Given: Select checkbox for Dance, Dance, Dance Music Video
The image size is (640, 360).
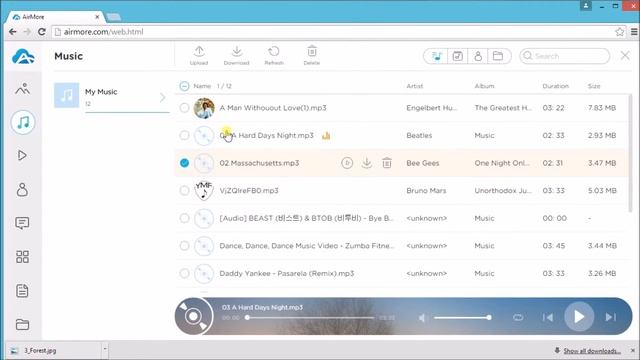Looking at the screenshot, I should (184, 246).
